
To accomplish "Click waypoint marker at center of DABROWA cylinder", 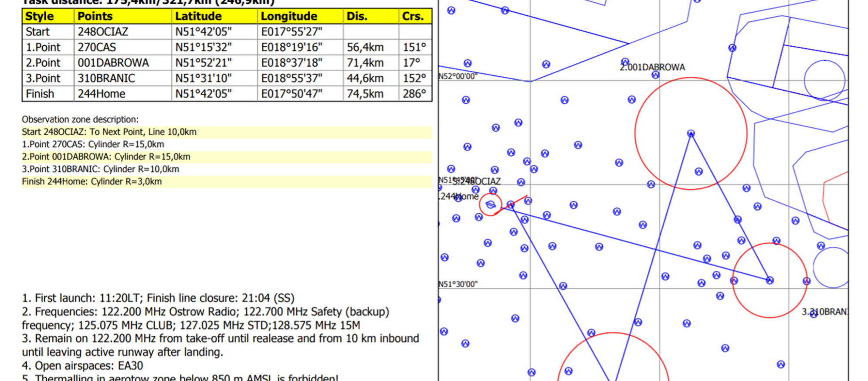I will click(691, 133).
